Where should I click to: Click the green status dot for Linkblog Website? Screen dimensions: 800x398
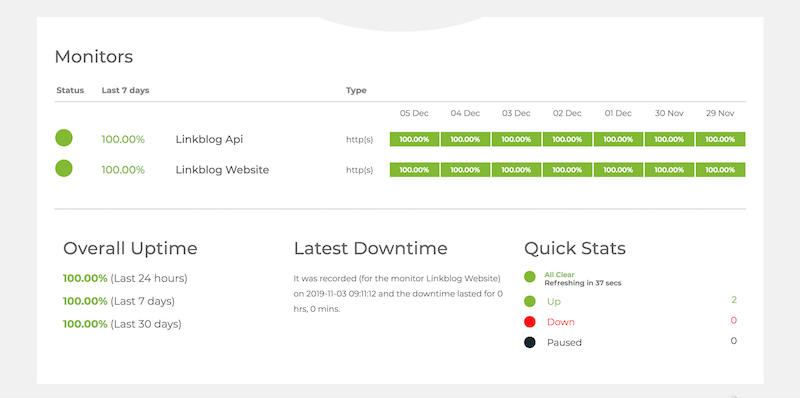click(x=64, y=168)
